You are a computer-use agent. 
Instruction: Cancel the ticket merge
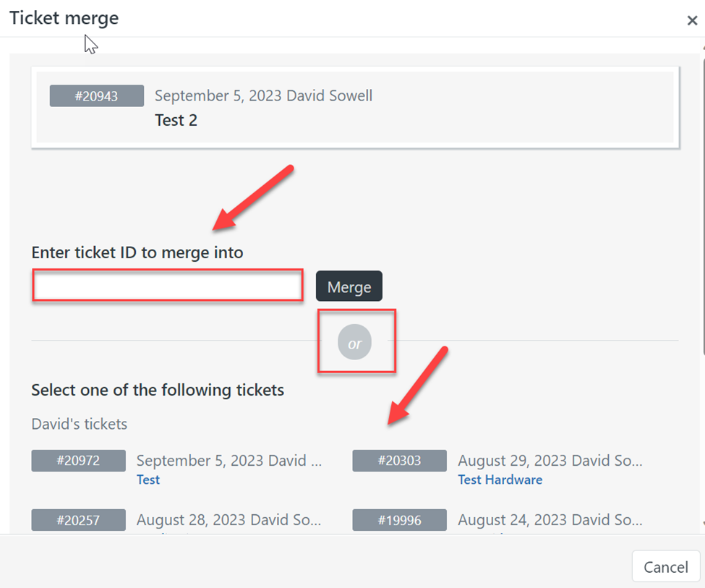coord(665,567)
